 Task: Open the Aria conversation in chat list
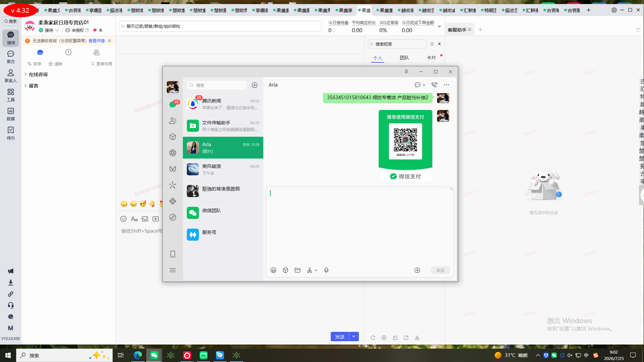pyautogui.click(x=223, y=147)
